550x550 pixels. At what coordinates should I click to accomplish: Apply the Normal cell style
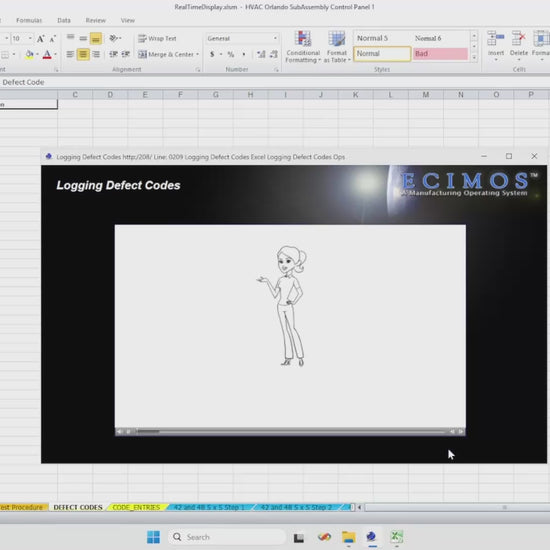tap(382, 54)
